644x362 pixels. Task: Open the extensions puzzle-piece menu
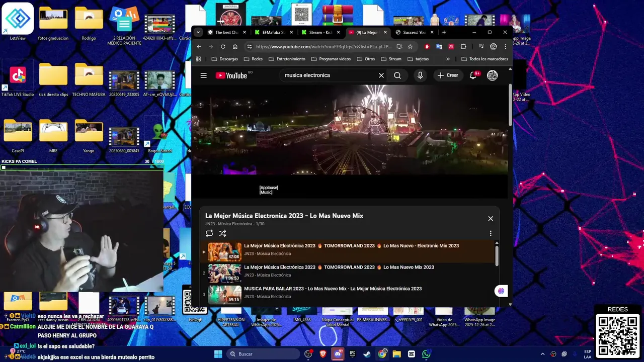[463, 47]
